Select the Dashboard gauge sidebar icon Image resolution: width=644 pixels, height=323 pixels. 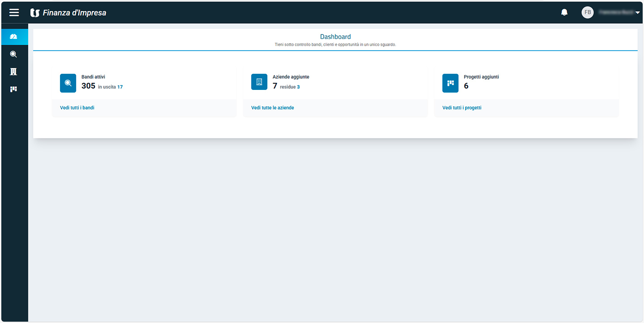[x=13, y=37]
